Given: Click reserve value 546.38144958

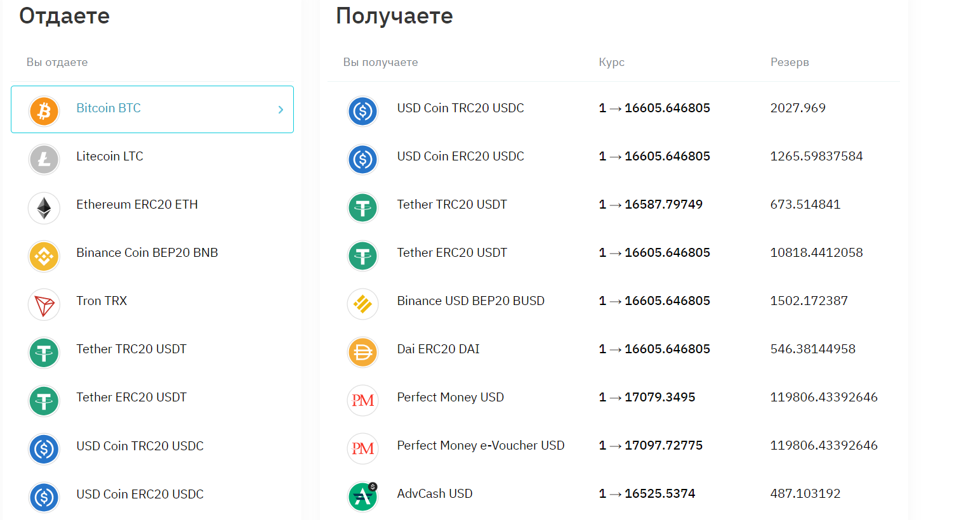Looking at the screenshot, I should (812, 349).
